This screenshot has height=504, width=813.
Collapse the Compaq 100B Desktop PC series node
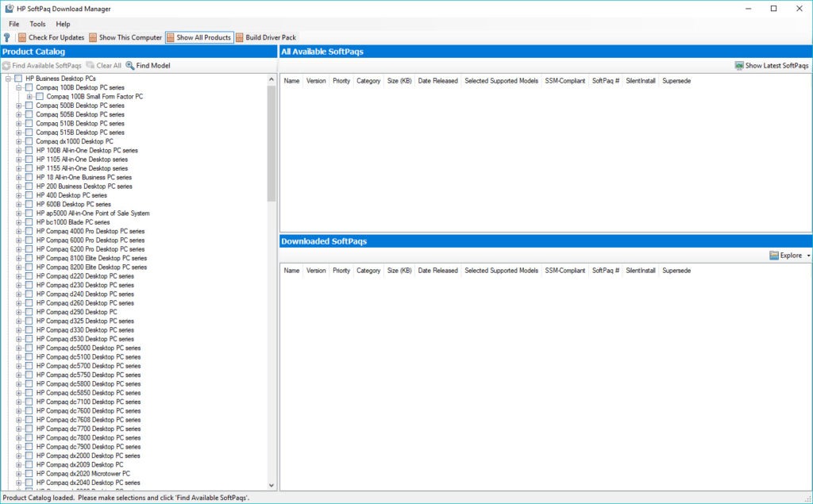pos(19,87)
